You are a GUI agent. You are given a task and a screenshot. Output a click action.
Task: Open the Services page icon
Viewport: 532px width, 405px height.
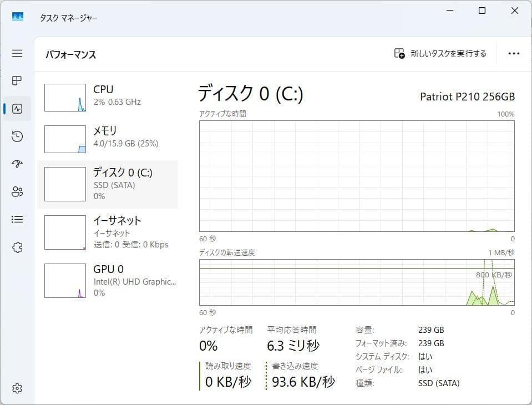point(17,247)
